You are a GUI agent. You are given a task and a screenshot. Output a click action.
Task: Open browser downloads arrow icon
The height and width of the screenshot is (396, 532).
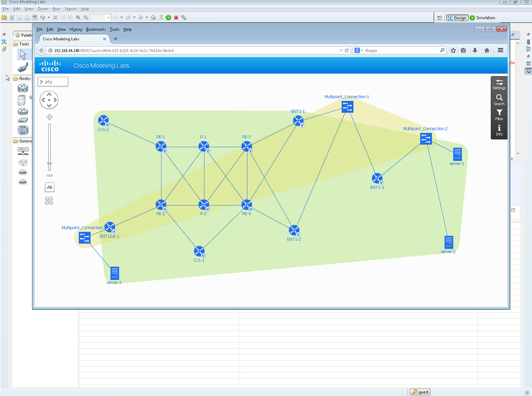coord(475,50)
